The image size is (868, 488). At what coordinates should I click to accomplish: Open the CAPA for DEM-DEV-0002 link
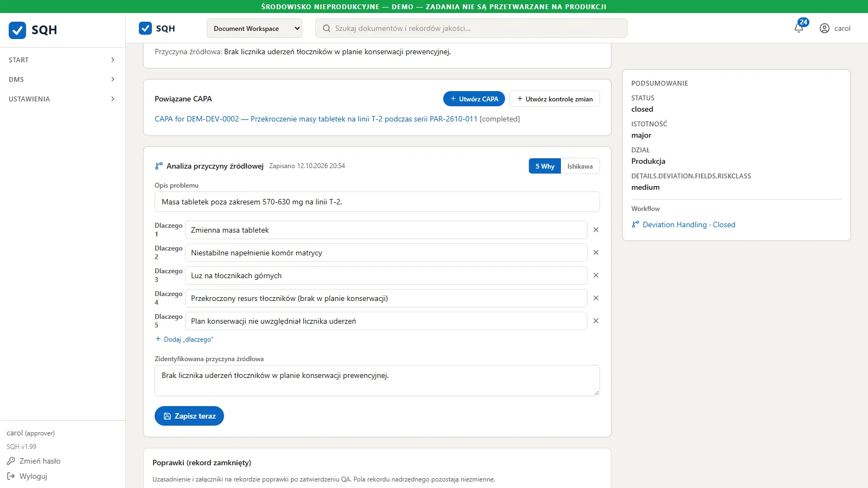click(x=316, y=119)
